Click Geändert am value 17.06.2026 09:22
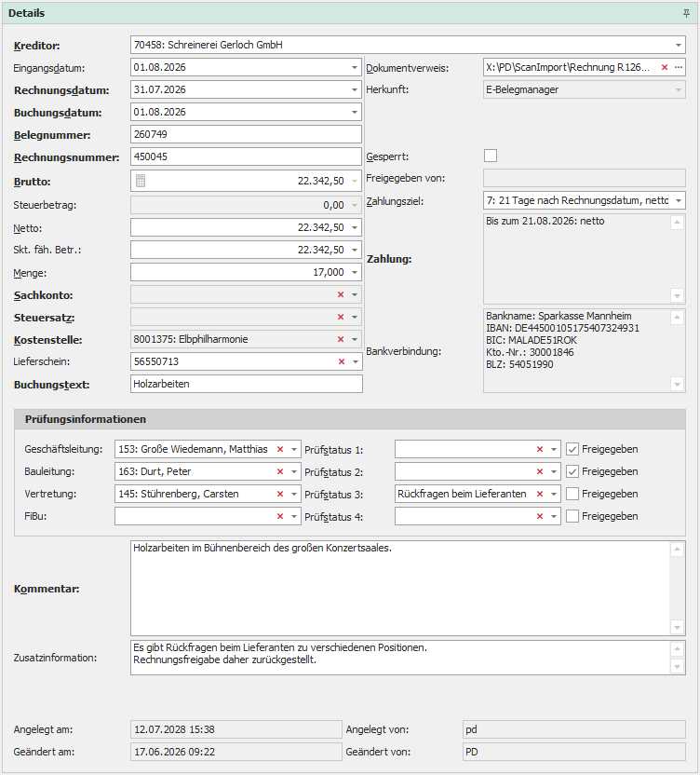This screenshot has height=775, width=700. pyautogui.click(x=236, y=752)
